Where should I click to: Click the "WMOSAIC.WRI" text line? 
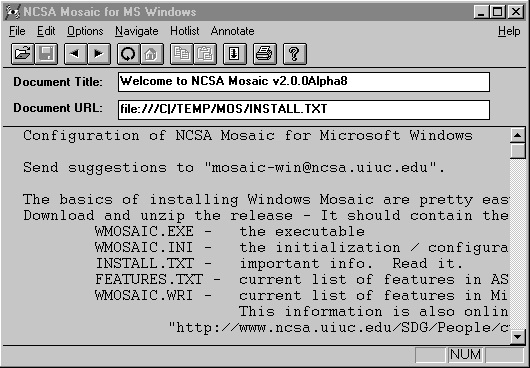tap(144, 296)
